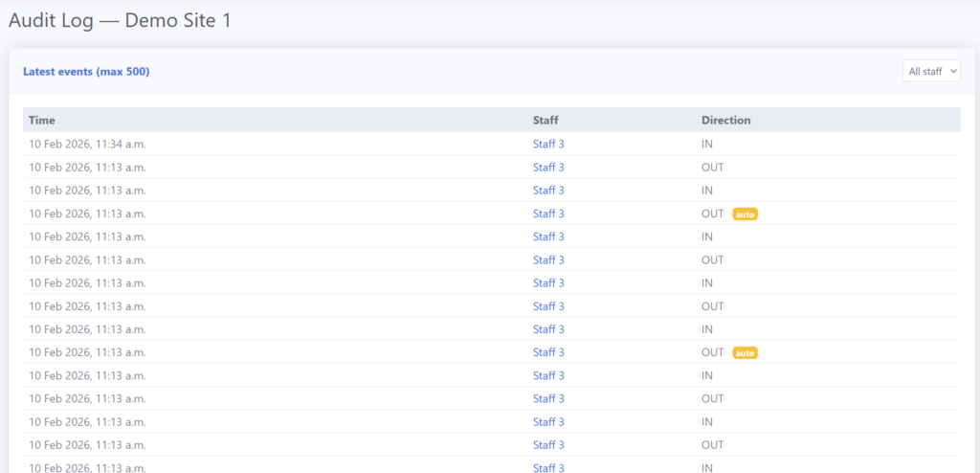
Task: Click the IN direction in the 11:34 a.m. row
Action: tap(707, 145)
